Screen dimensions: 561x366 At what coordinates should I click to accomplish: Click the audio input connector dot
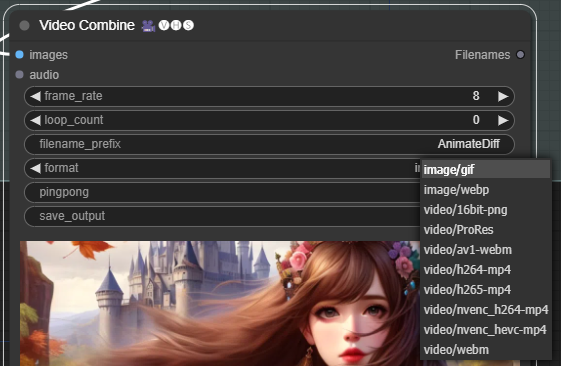coord(19,74)
